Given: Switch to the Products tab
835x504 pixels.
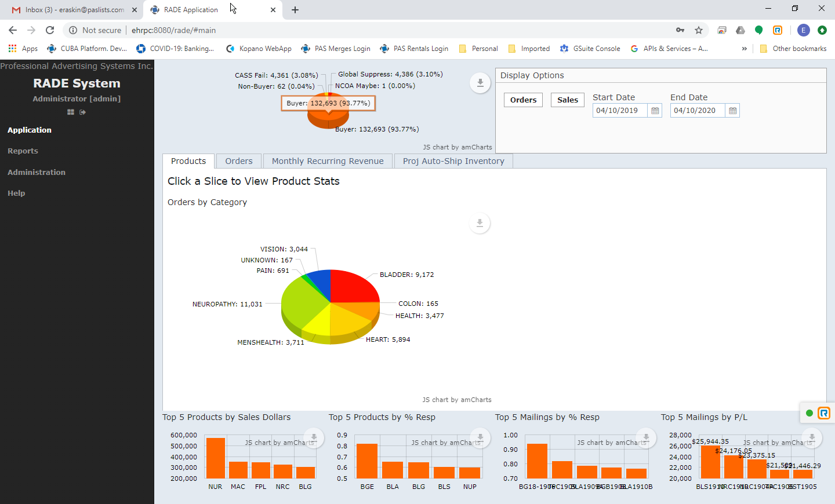Looking at the screenshot, I should [188, 161].
